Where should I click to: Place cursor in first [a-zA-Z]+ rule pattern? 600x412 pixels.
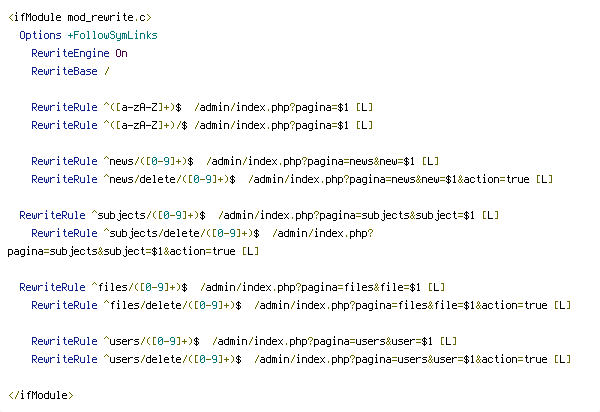(x=142, y=107)
